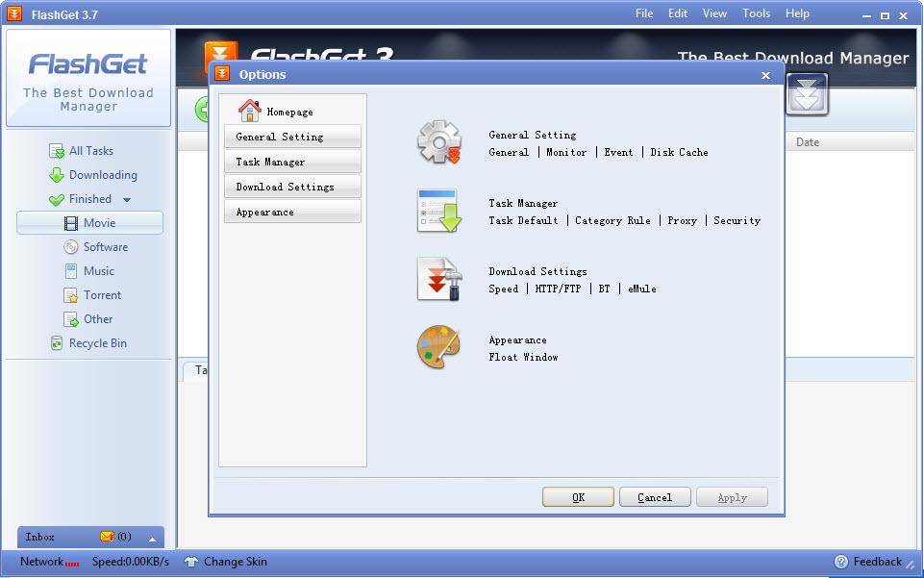Click the Appearance paint palette icon
Viewport: 924px width, 578px height.
coord(438,347)
